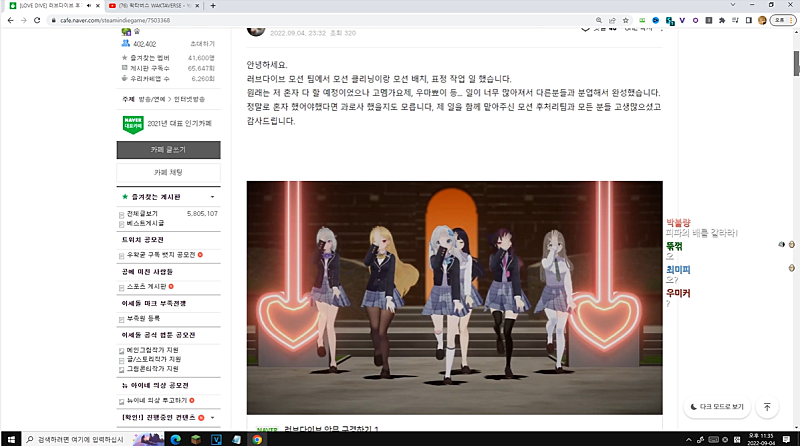
Task: Open the Windows Start menu
Action: click(x=11, y=439)
